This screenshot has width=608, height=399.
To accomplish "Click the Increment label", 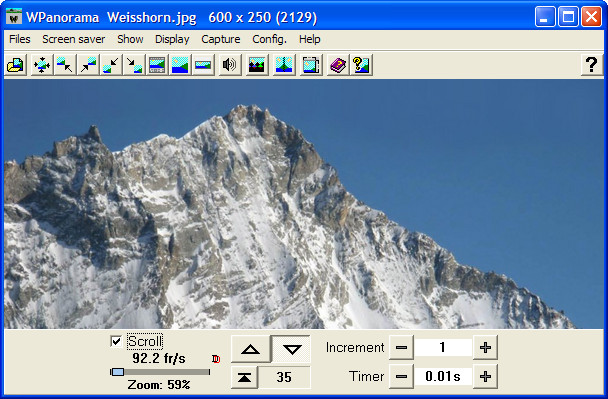I will [x=355, y=347].
